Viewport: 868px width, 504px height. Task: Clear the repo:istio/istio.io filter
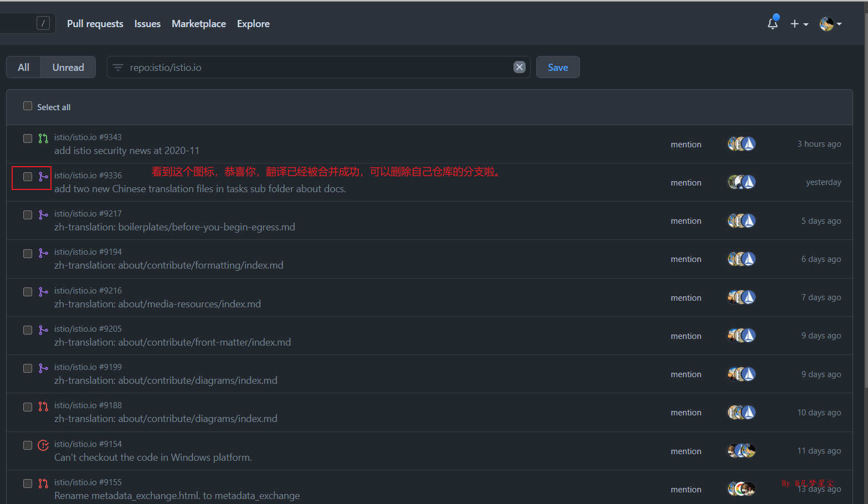[x=520, y=67]
